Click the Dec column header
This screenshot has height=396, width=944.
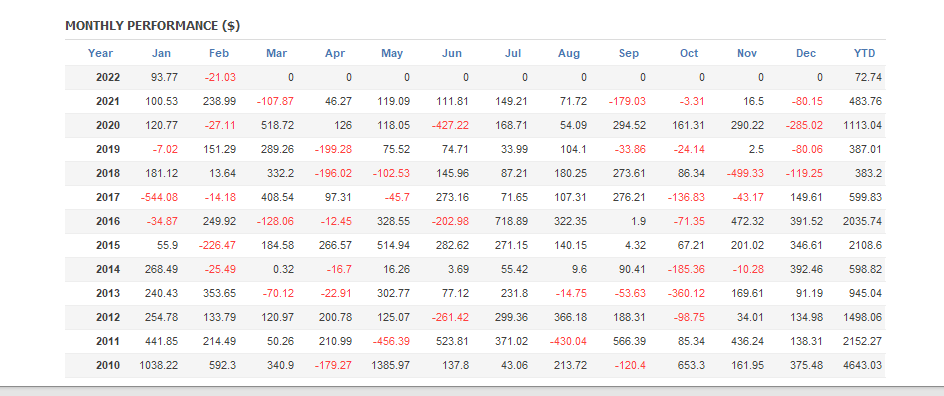(x=806, y=53)
